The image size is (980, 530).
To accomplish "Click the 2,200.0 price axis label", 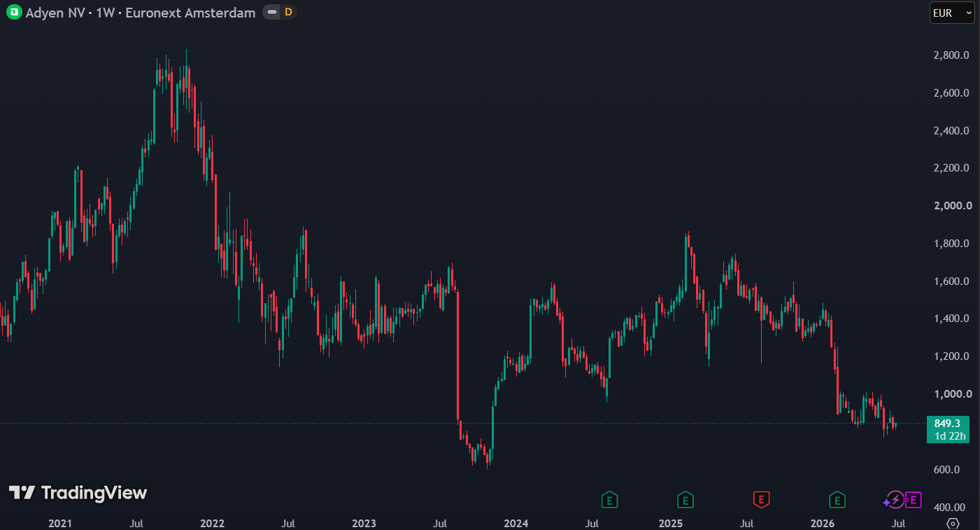I will pos(951,168).
